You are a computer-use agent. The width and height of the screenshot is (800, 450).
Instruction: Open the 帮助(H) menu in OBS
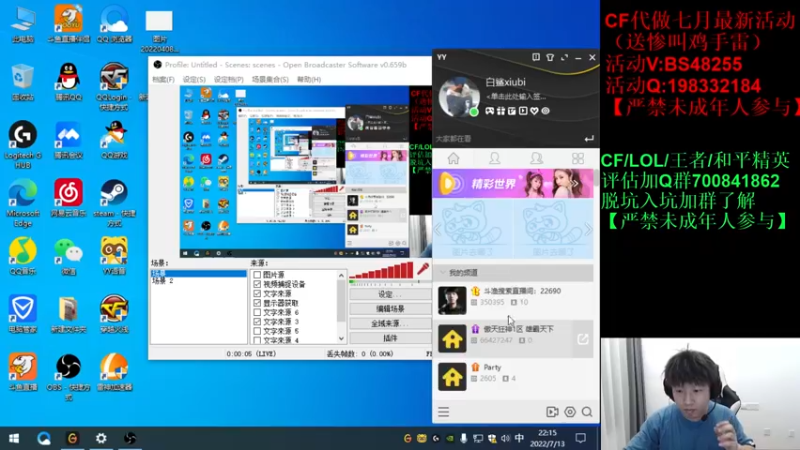coord(309,80)
